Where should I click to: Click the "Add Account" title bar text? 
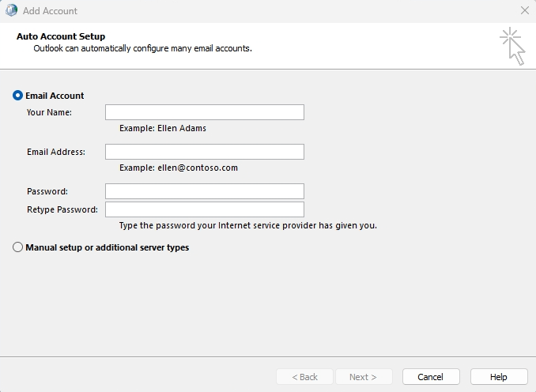(x=51, y=11)
